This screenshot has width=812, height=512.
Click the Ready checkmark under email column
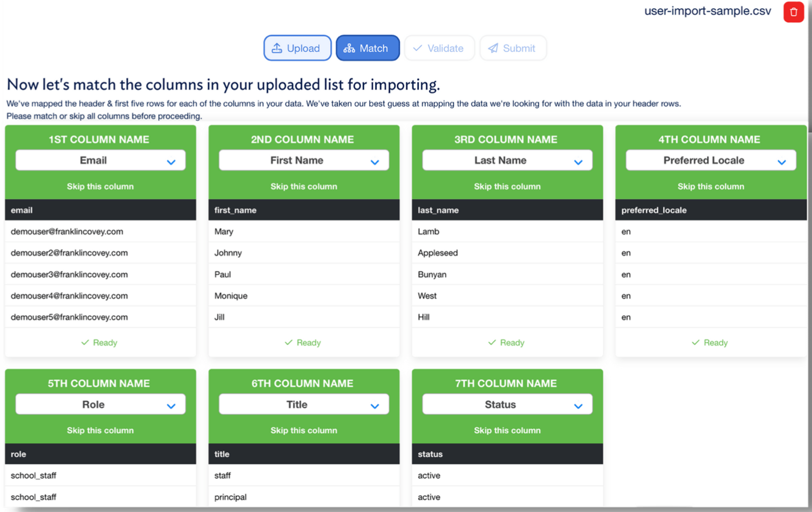85,342
